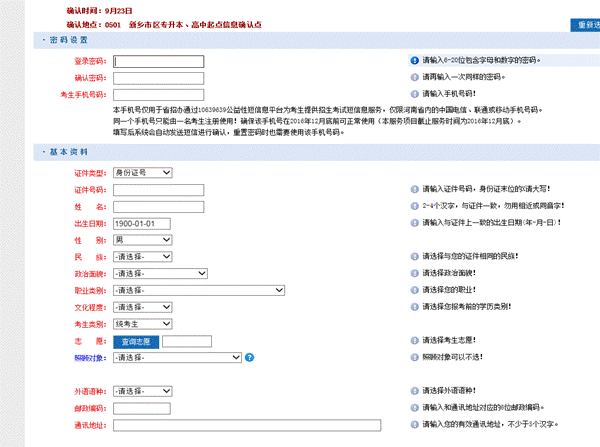This screenshot has height=447, width=600.
Task: Click the 志愿 text box beside 查询志愿
Action: click(187, 341)
